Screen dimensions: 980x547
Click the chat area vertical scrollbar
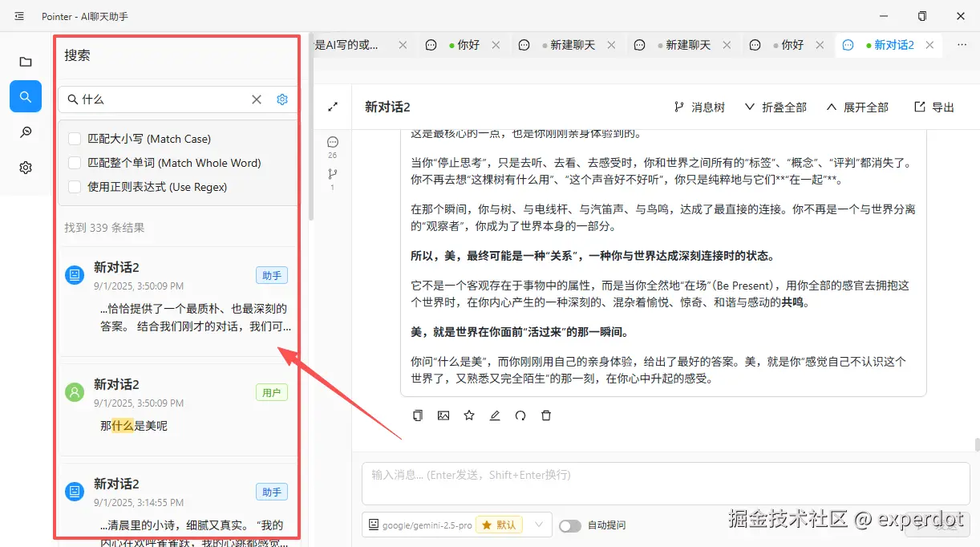coord(976,445)
